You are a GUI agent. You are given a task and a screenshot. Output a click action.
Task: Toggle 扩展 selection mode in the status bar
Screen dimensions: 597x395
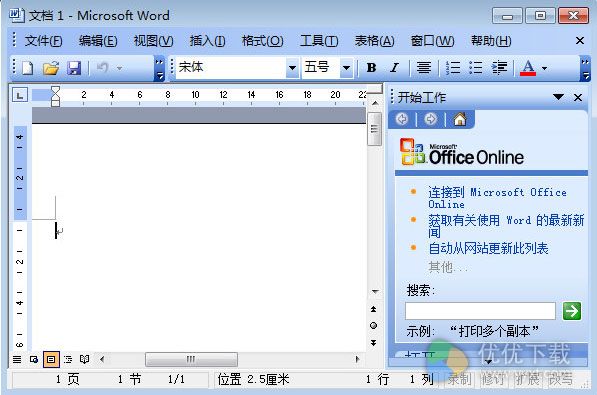click(x=527, y=379)
